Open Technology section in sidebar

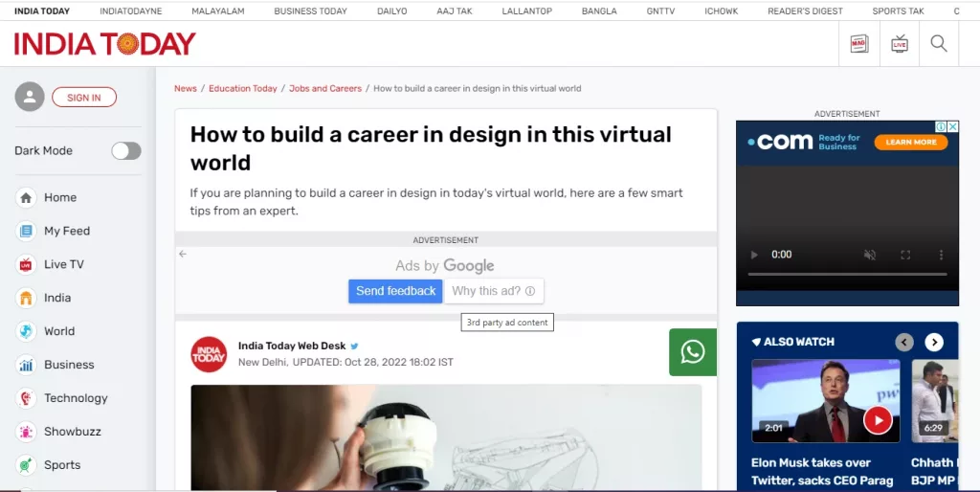[x=76, y=398]
